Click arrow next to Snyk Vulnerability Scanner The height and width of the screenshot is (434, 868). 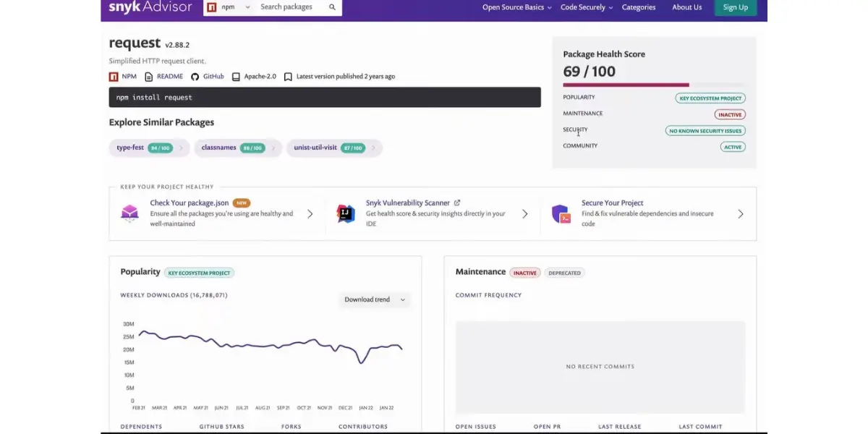[x=525, y=214]
